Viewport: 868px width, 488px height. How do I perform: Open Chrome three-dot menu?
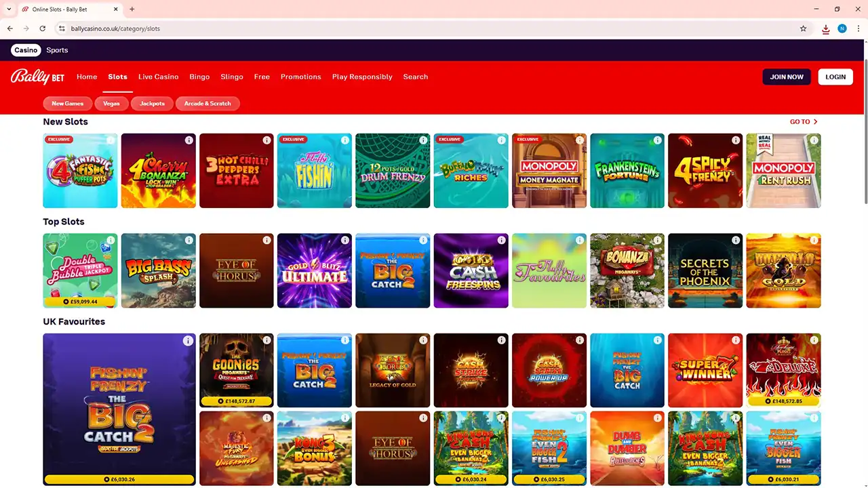point(858,28)
